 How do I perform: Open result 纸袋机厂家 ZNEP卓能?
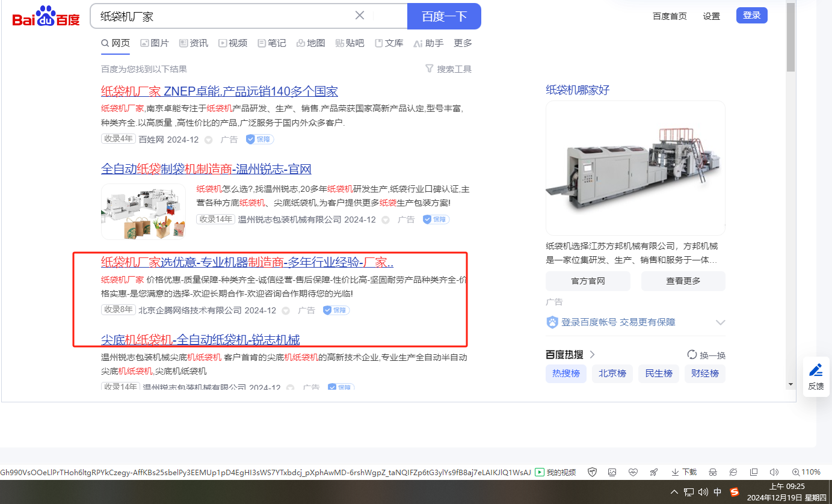[x=220, y=91]
